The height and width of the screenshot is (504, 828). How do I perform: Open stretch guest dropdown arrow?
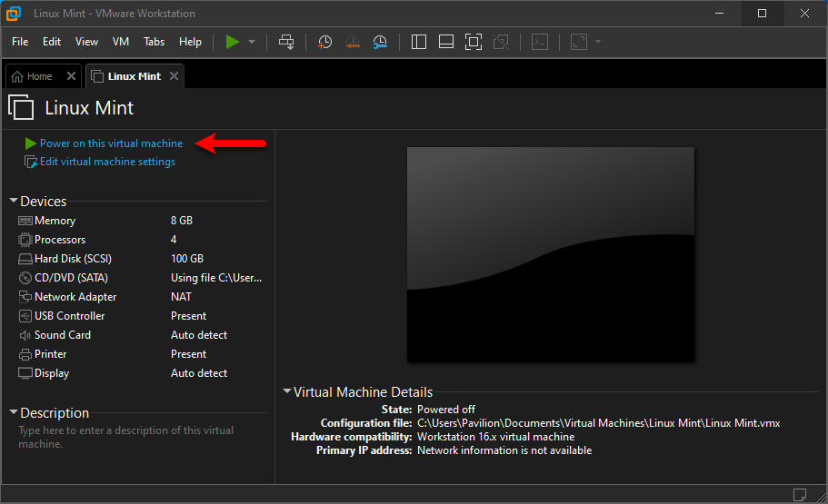[598, 42]
